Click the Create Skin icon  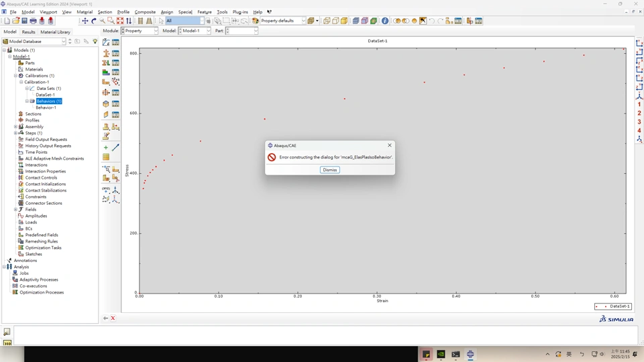(x=106, y=103)
